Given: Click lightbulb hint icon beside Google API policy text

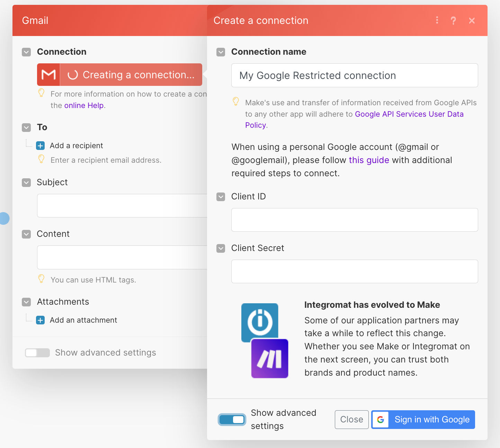Looking at the screenshot, I should pyautogui.click(x=236, y=101).
